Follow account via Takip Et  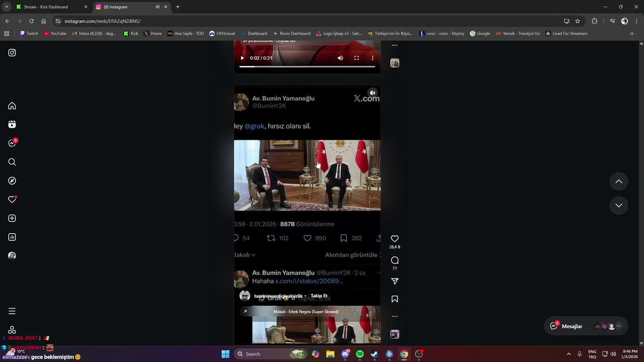tap(319, 296)
